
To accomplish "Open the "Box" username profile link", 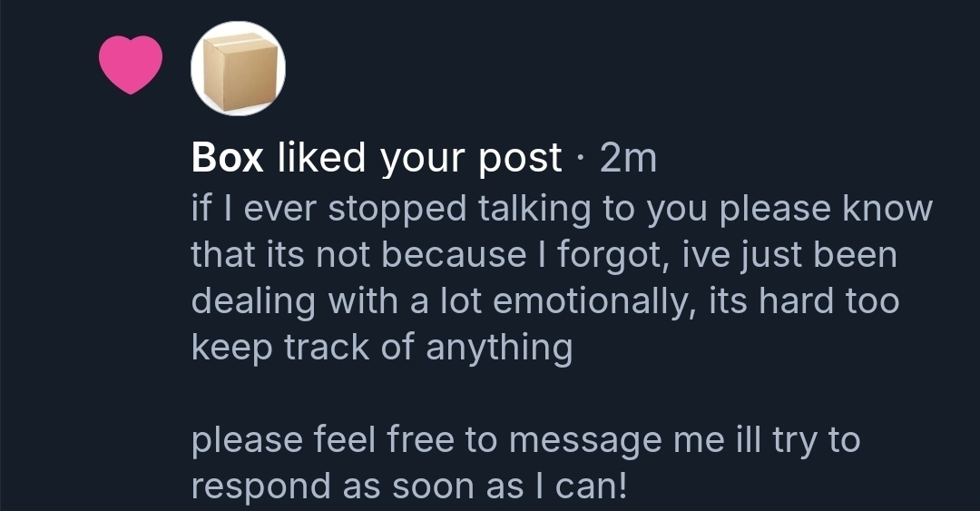I will 227,159.
